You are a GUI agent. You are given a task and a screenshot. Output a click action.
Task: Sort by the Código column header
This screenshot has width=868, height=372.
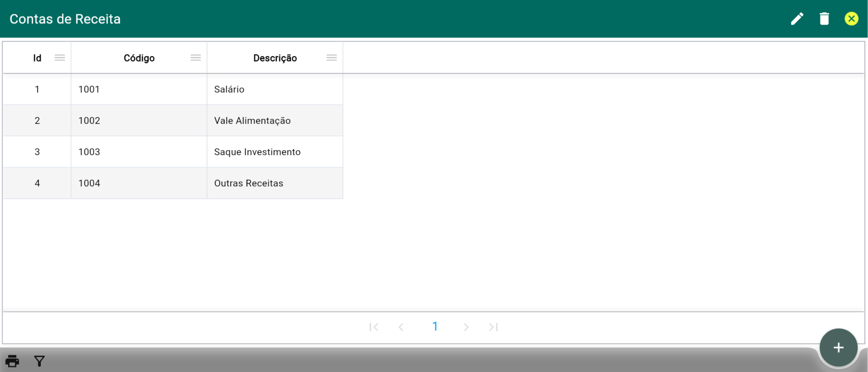[139, 58]
